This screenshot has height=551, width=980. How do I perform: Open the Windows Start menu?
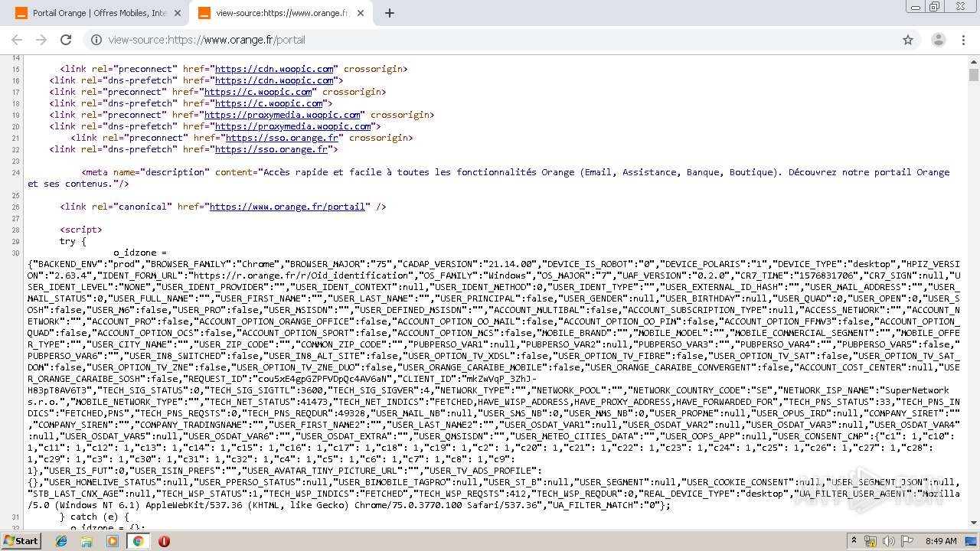[x=21, y=540]
